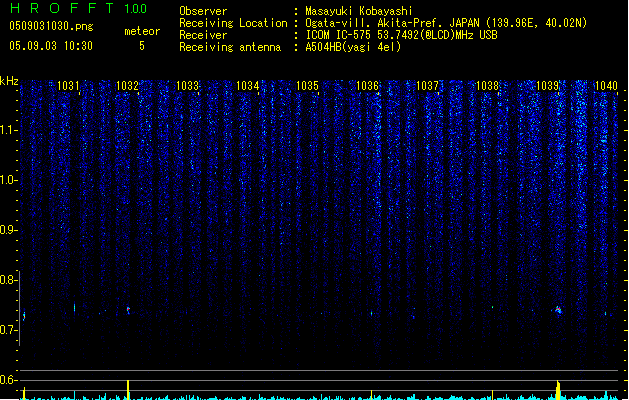Select the file name 0509031030.png
629x400 pixels.
point(51,26)
